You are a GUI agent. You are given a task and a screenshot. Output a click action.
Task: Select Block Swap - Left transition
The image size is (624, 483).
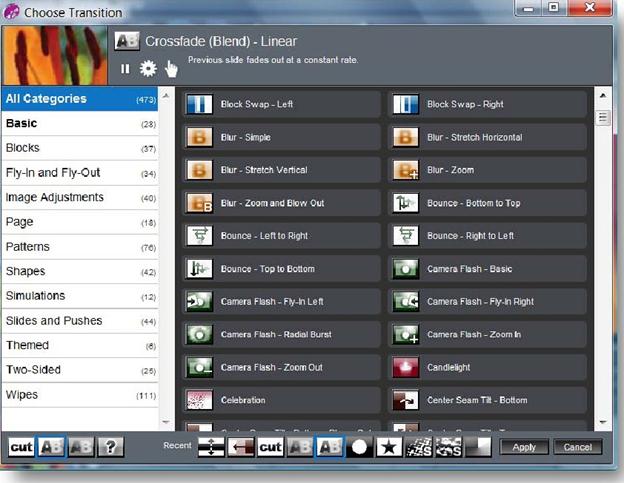(x=281, y=104)
